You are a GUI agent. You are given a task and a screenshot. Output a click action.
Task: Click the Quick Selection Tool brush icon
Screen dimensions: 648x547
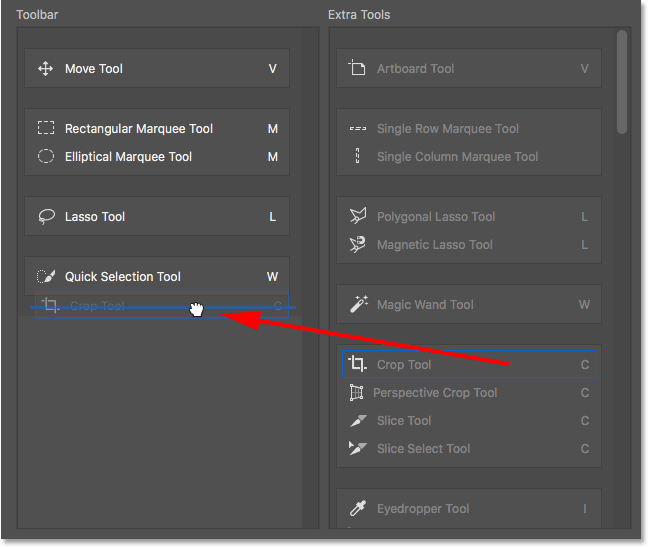[46, 276]
